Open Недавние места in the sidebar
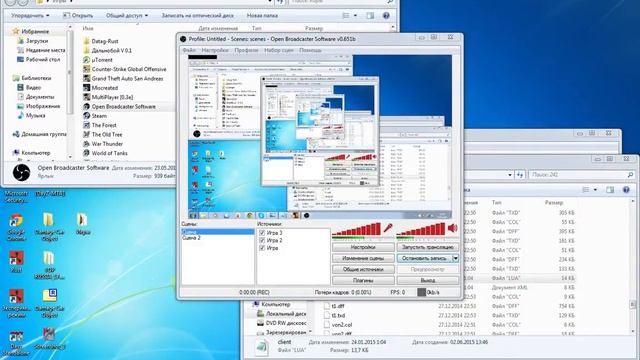The width and height of the screenshot is (640, 360). tap(41, 50)
